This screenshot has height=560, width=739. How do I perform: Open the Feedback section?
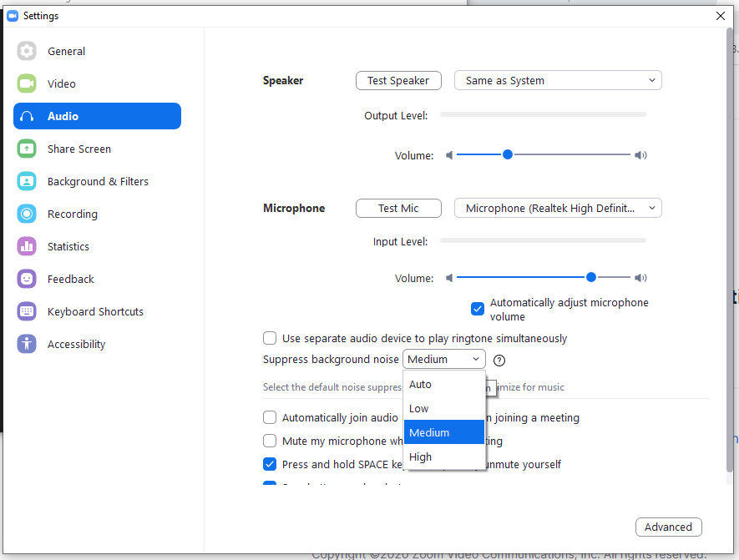tap(97, 279)
